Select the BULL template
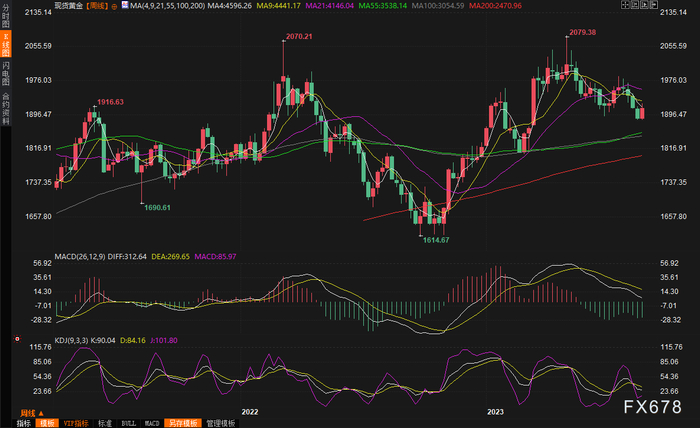The width and height of the screenshot is (700, 428). 129,423
